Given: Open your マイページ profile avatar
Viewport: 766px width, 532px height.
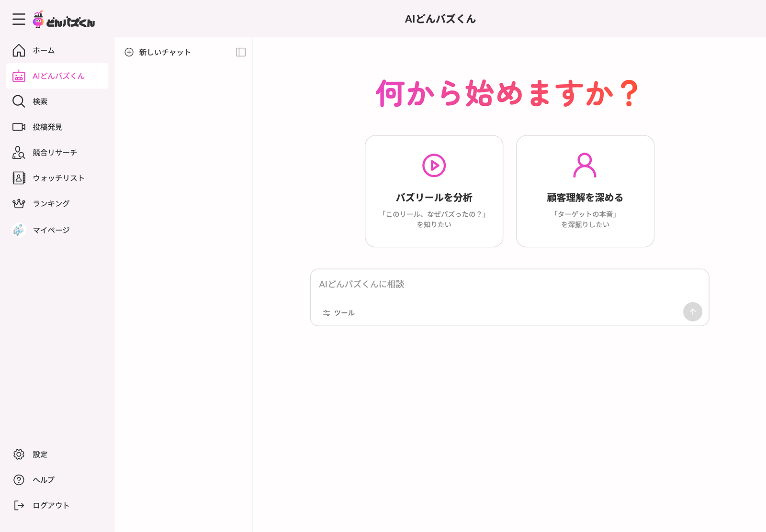Looking at the screenshot, I should (x=18, y=230).
